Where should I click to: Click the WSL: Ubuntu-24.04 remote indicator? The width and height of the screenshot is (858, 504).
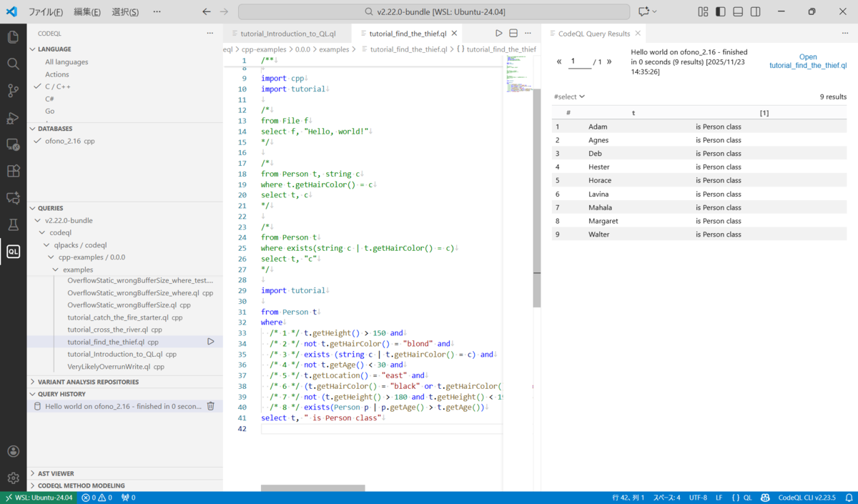[39, 498]
